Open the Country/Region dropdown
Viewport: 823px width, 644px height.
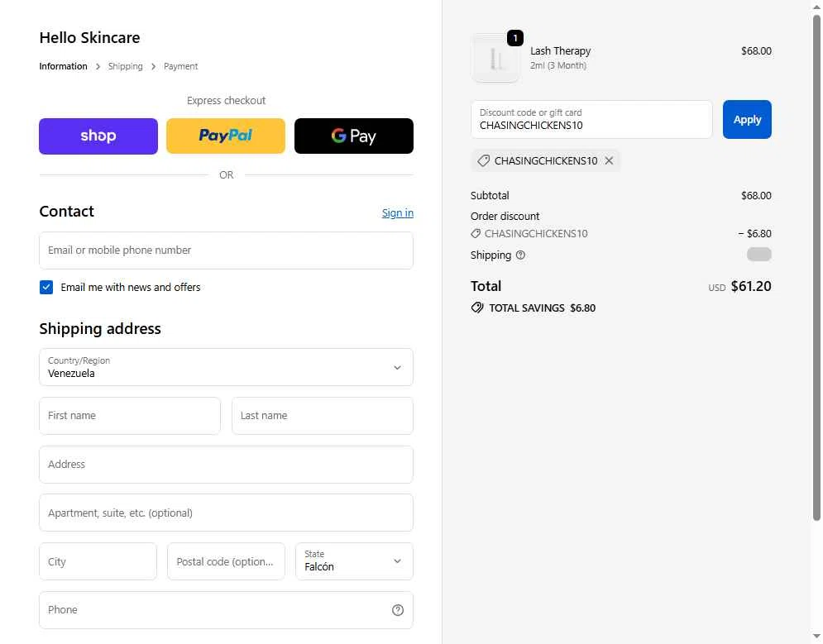tap(226, 367)
